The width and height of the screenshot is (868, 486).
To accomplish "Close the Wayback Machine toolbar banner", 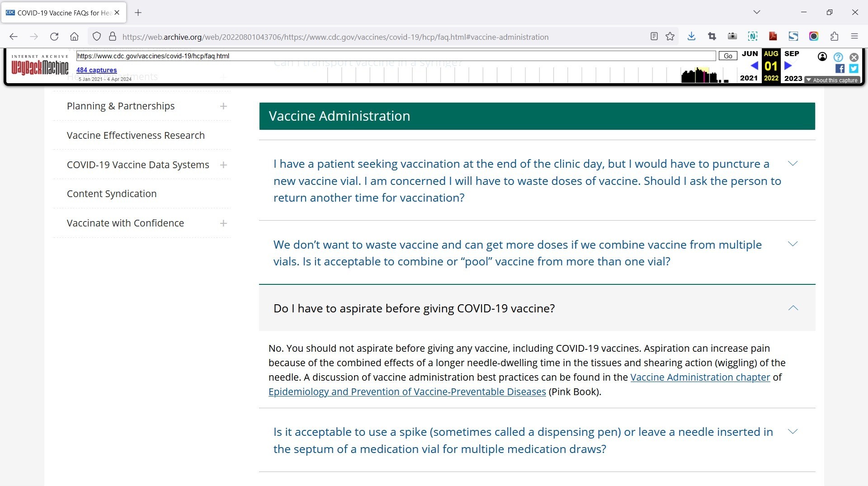I will [854, 57].
